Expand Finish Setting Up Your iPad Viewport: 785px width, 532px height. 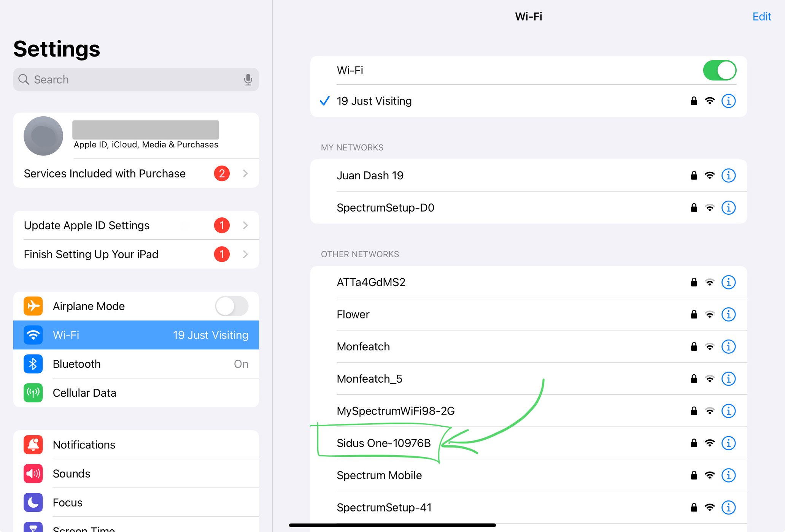pos(245,254)
